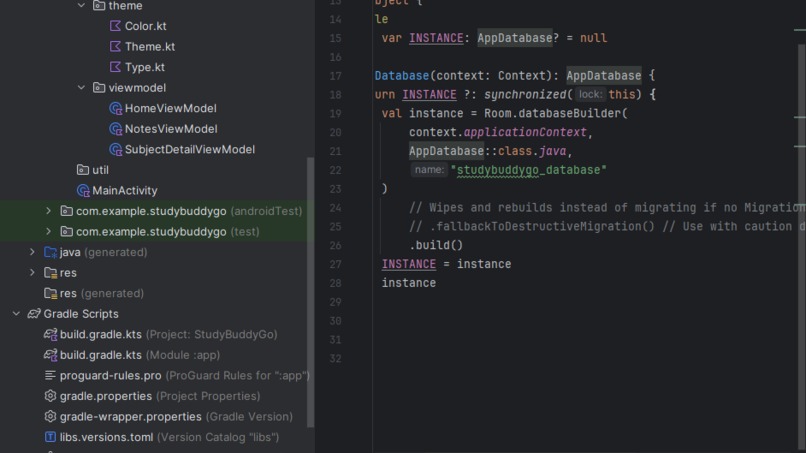This screenshot has height=453, width=806.
Task: Open Color.kt Kotlin file icon
Action: click(115, 26)
